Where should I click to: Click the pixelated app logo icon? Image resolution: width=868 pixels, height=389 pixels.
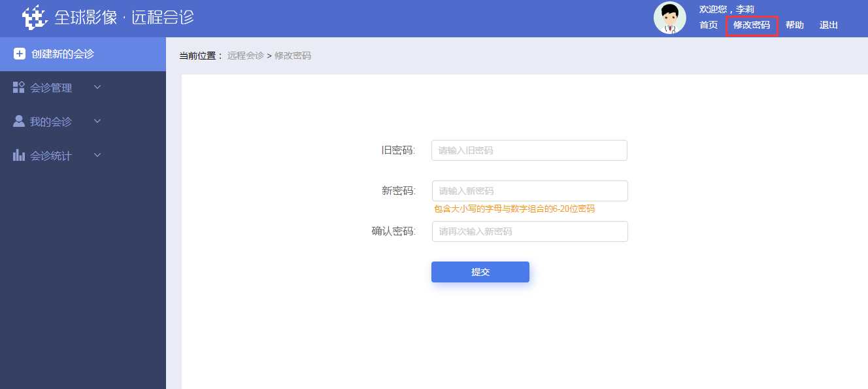[35, 18]
